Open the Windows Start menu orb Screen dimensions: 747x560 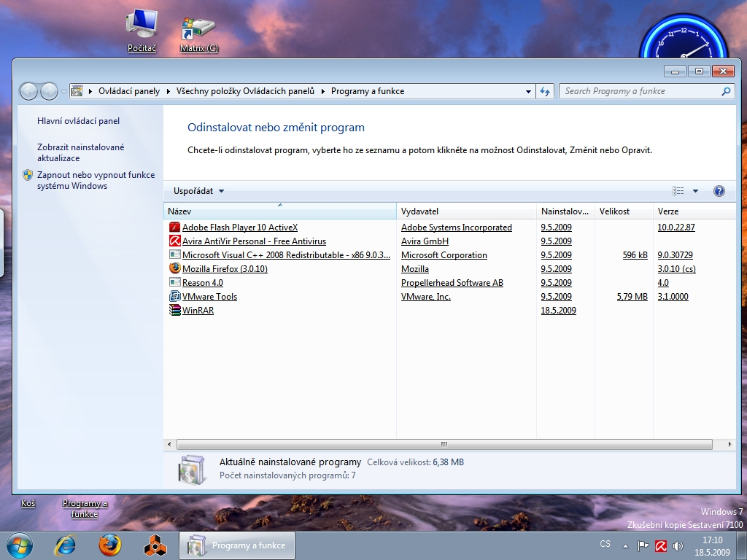(20, 545)
